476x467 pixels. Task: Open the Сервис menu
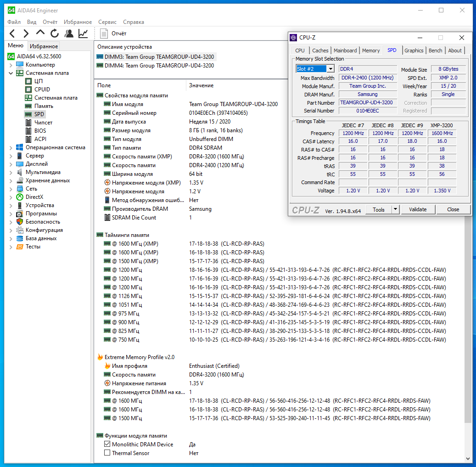[x=107, y=22]
